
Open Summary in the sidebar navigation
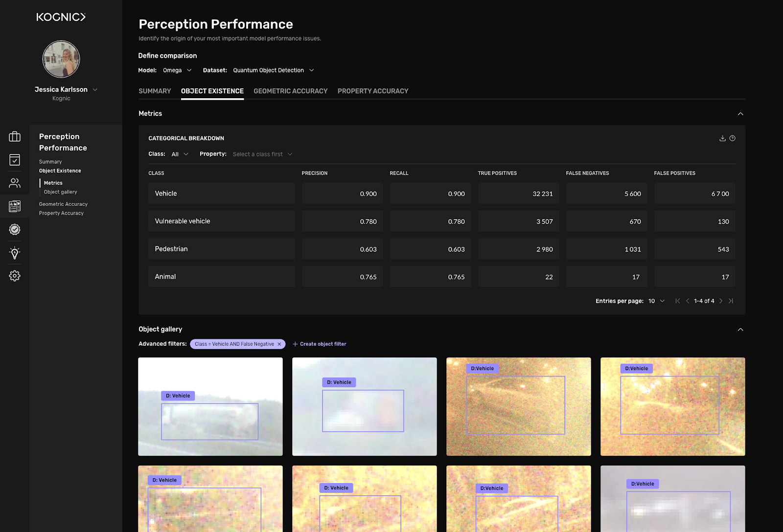pyautogui.click(x=50, y=162)
